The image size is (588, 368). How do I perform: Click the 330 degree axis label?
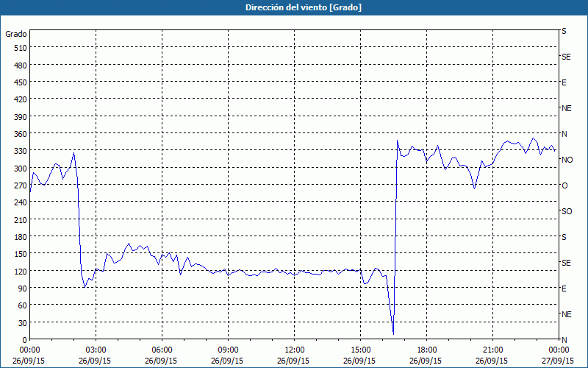click(x=21, y=151)
